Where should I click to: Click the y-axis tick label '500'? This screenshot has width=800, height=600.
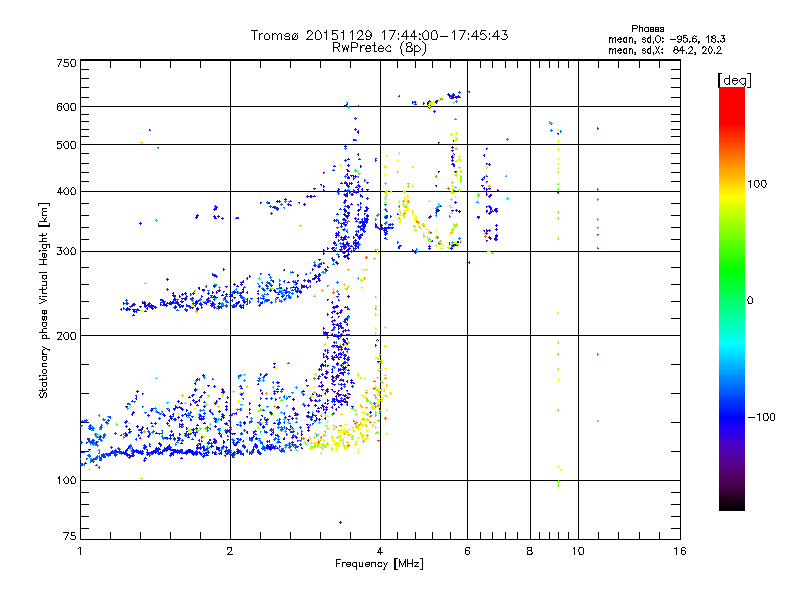click(x=66, y=145)
